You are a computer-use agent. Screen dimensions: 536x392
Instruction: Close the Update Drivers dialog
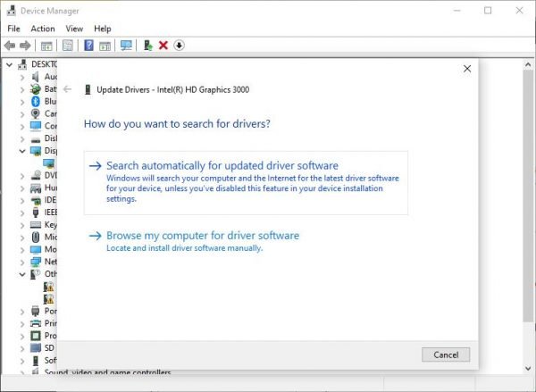pyautogui.click(x=467, y=69)
